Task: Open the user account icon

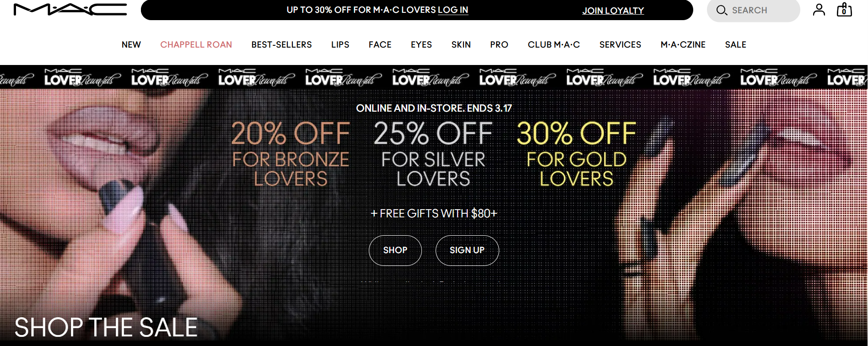Action: 819,10
